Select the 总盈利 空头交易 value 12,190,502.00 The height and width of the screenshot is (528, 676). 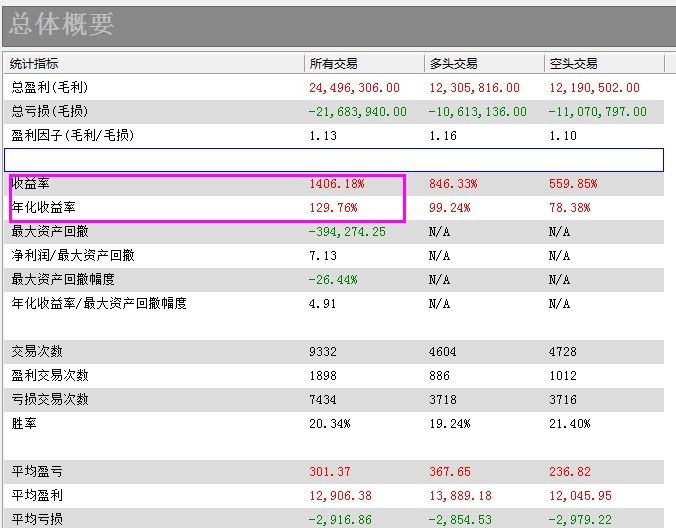pos(594,88)
